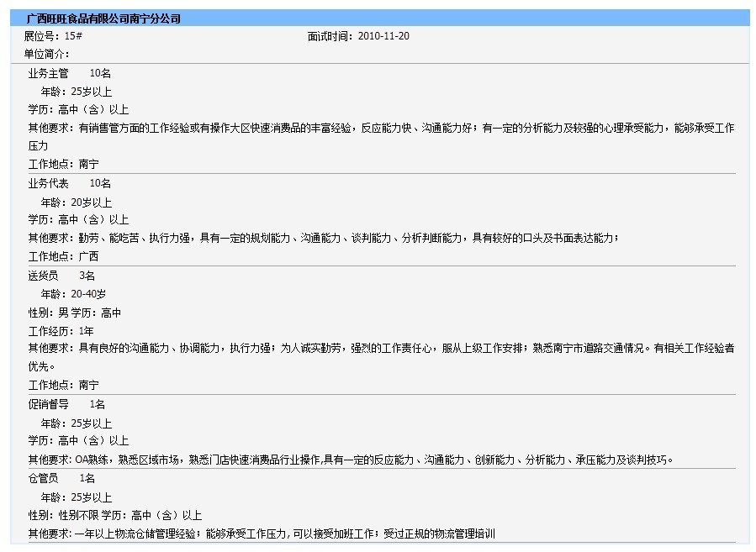The width and height of the screenshot is (756, 552).
Task: Click the requirement line 一年以上物流仓储管理经验
Action: [x=262, y=534]
